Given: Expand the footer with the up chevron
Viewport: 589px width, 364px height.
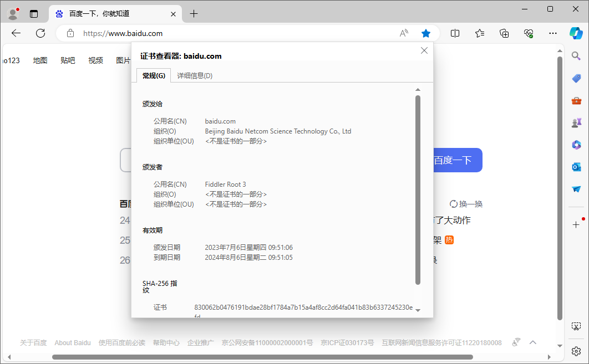Looking at the screenshot, I should pyautogui.click(x=533, y=342).
